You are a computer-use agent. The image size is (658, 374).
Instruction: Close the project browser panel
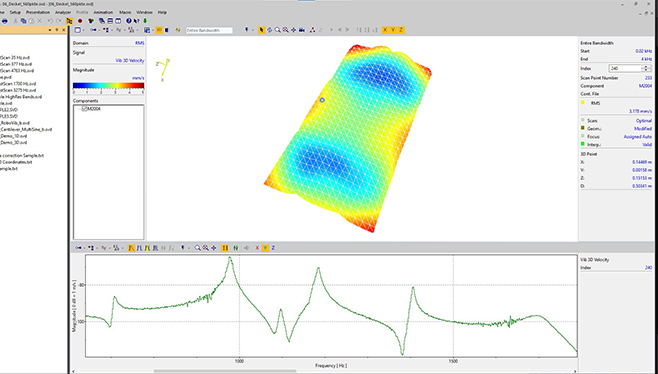pyautogui.click(x=63, y=30)
